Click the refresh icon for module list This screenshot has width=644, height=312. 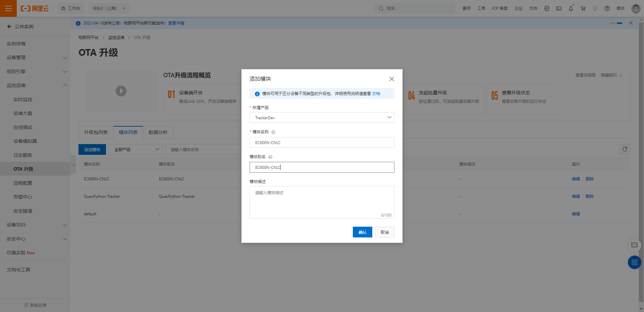coord(625,149)
